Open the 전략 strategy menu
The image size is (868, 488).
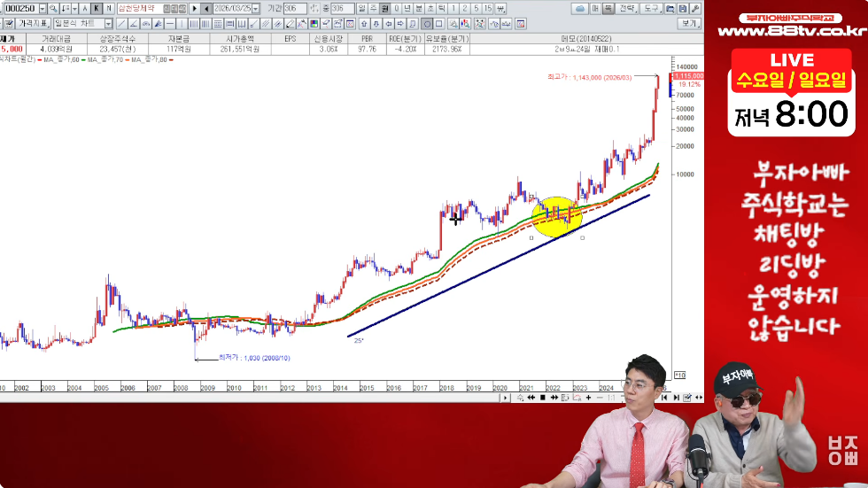[x=627, y=9]
